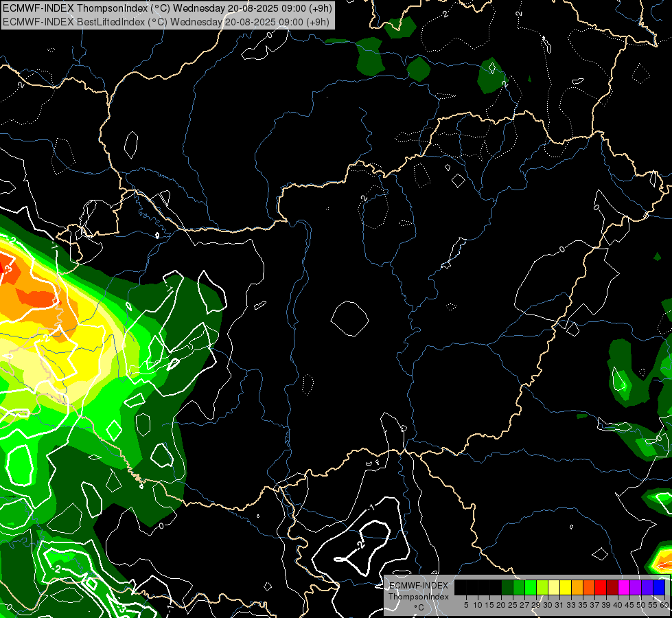Viewport: 672px width, 618px height.
Task: Click the ThompsonIndex title line at top
Action: pyautogui.click(x=167, y=8)
